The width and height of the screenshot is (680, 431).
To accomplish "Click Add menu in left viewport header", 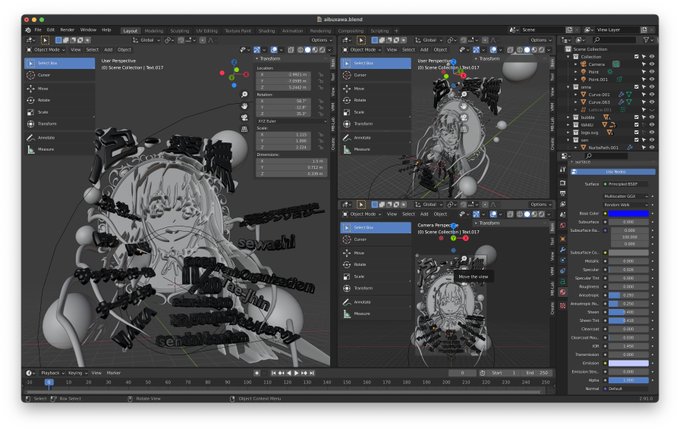I will [108, 50].
